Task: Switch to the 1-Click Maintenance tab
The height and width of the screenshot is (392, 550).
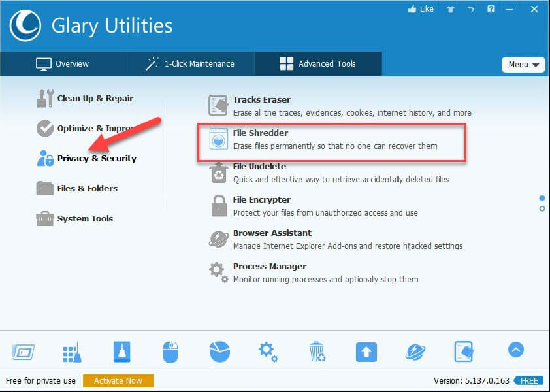Action: [191, 64]
